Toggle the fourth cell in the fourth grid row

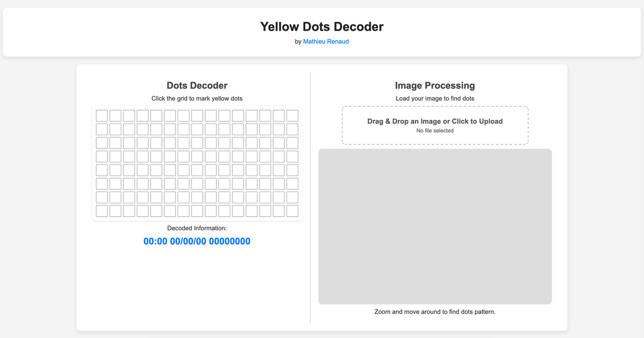click(x=142, y=157)
